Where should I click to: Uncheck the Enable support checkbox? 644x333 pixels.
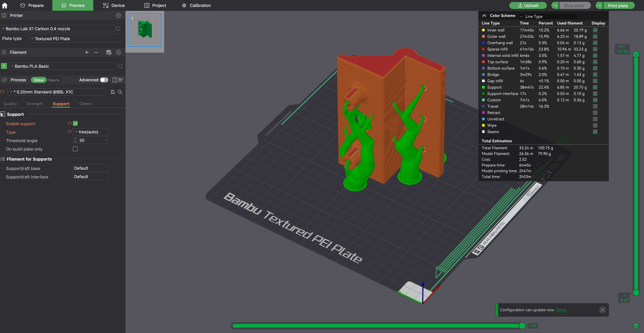(75, 124)
